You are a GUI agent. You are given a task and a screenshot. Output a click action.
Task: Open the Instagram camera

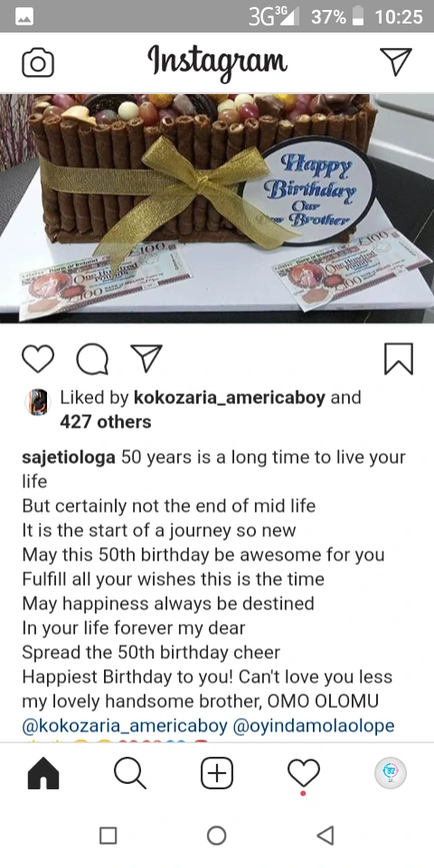coord(38,62)
